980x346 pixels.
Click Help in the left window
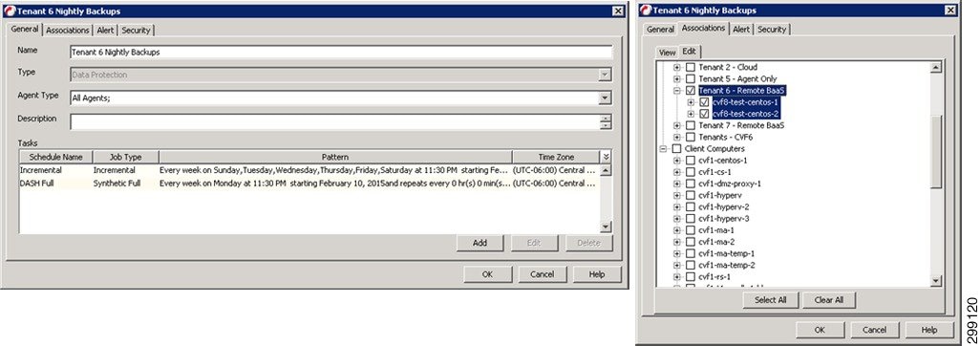click(x=597, y=274)
